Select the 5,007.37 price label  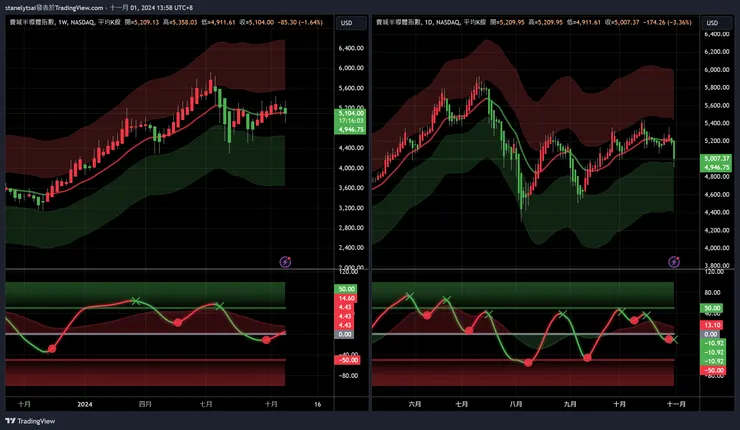point(716,159)
